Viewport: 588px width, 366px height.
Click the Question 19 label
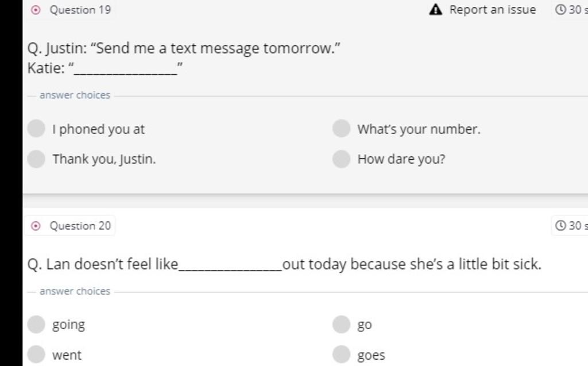[x=80, y=10]
